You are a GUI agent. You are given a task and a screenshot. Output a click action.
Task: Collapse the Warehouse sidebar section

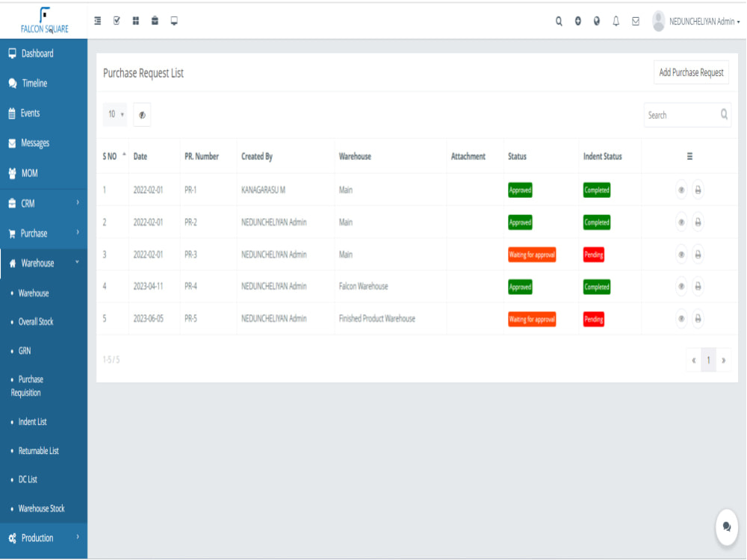tap(44, 264)
